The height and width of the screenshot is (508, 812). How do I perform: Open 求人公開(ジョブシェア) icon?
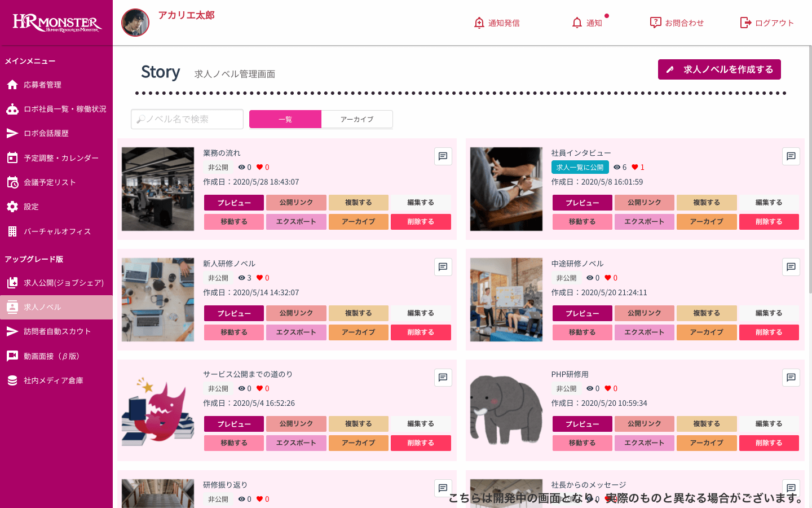12,283
